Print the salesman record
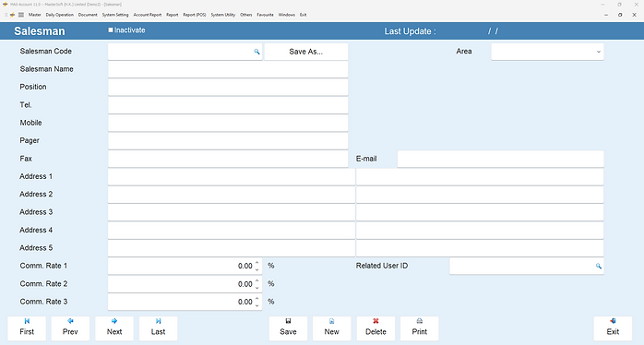This screenshot has width=644, height=345. [420, 328]
